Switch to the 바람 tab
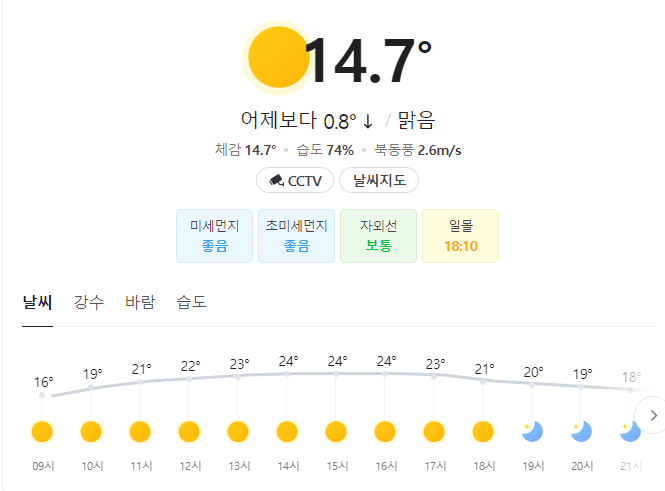 coord(140,302)
